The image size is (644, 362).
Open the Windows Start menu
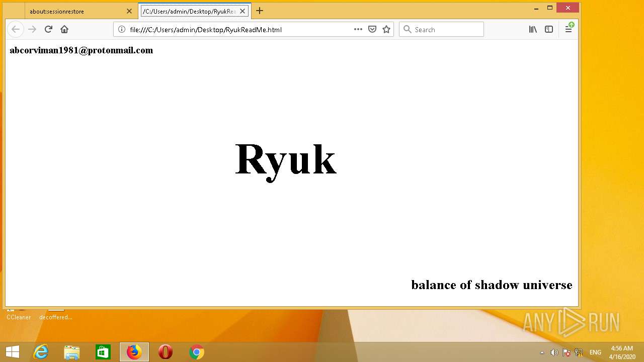pos(13,352)
